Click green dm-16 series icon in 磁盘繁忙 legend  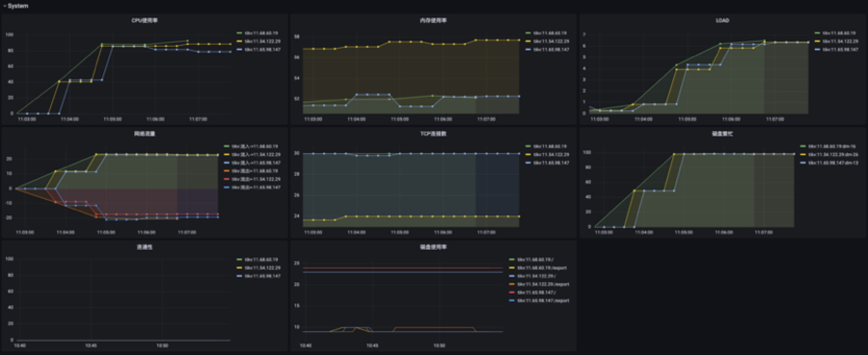click(x=803, y=146)
